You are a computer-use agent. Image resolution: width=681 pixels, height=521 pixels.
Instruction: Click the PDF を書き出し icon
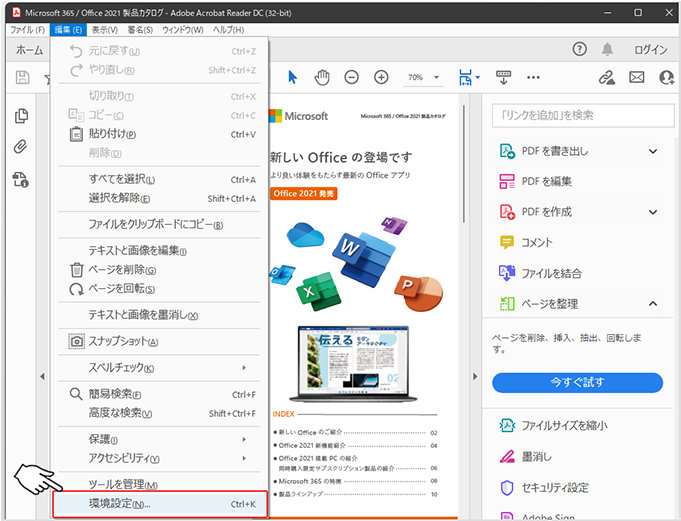506,151
